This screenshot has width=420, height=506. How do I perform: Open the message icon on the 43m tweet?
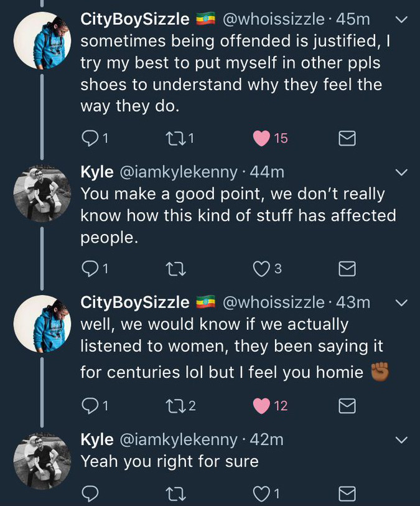(347, 405)
